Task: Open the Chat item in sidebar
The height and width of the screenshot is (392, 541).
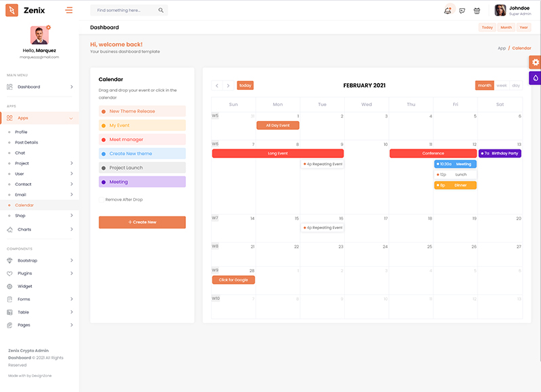Action: pos(20,153)
